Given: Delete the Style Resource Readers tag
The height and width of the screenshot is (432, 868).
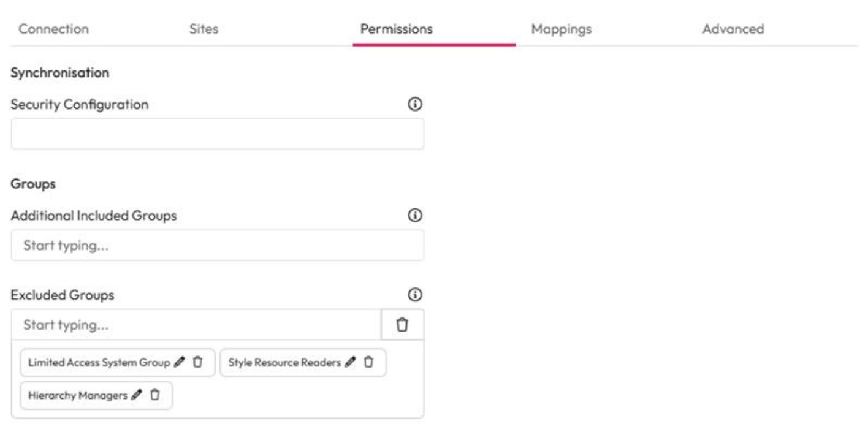Looking at the screenshot, I should (x=368, y=363).
